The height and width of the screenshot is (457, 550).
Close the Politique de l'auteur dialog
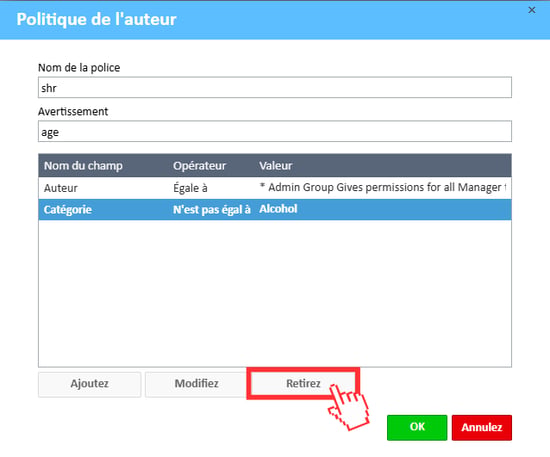coord(532,10)
